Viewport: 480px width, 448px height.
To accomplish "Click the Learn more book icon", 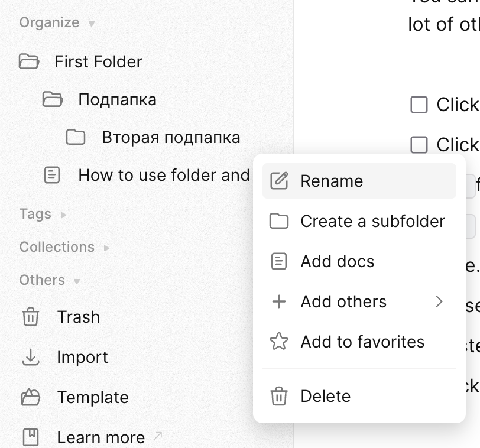I will pos(30,437).
